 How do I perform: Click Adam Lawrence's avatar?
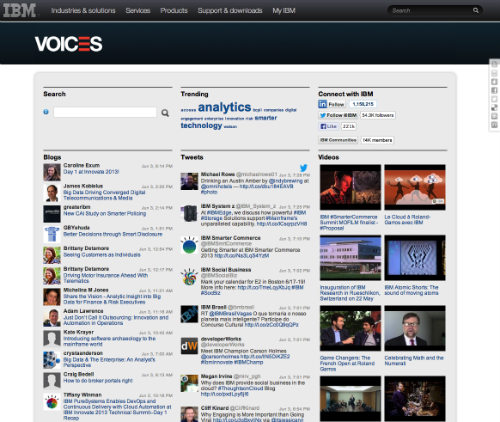click(52, 318)
